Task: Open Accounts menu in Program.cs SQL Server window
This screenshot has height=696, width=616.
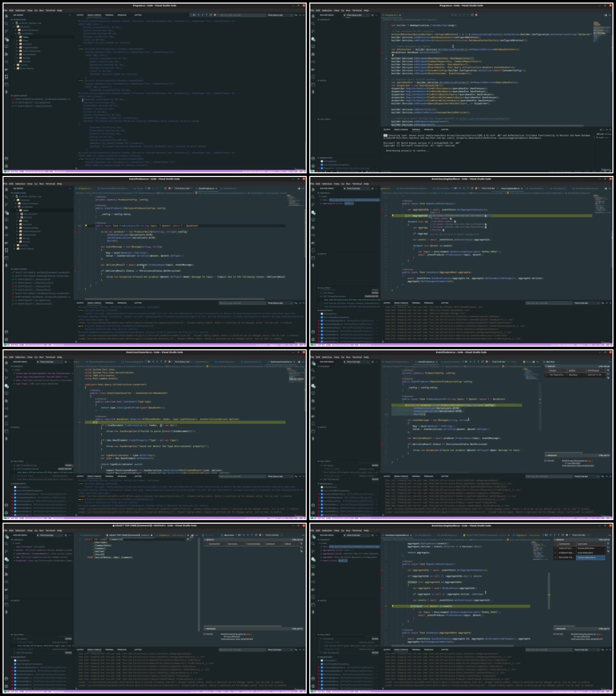Action: click(x=6, y=158)
